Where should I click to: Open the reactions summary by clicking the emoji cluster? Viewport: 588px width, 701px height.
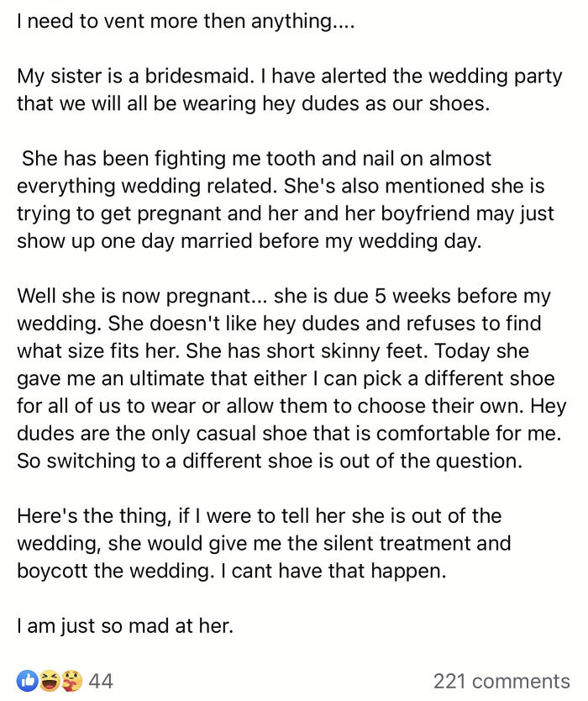tap(48, 679)
